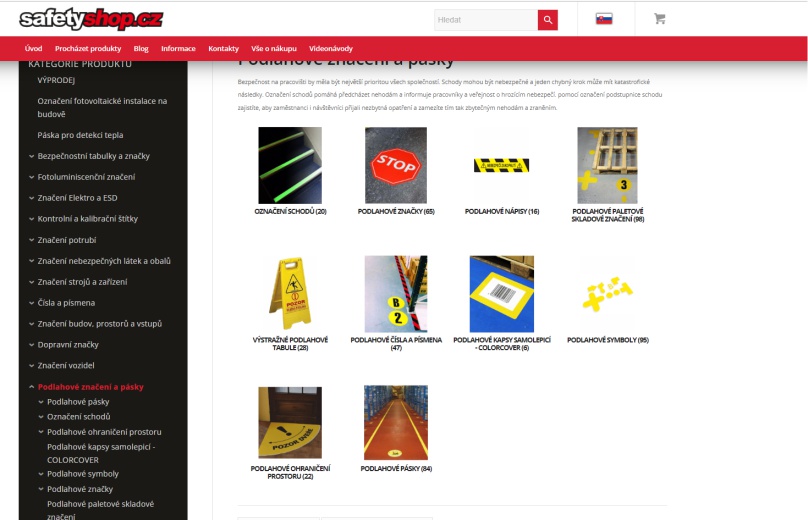
Task: Expand the Čísla a písmena chevron
Action: click(x=31, y=303)
